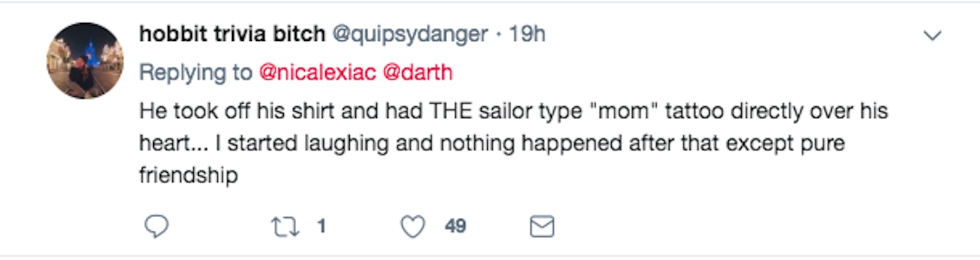View the retweet count of 1

pyautogui.click(x=322, y=227)
